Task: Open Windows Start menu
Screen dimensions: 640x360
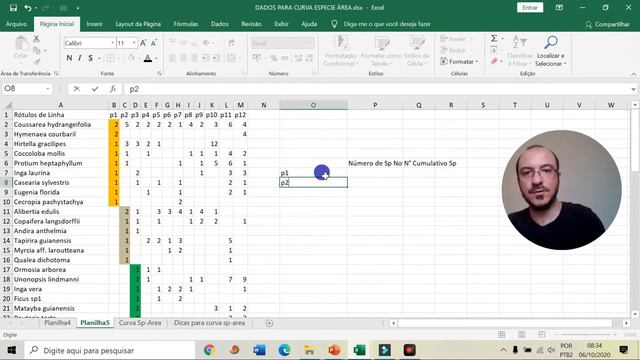Action: (11, 350)
